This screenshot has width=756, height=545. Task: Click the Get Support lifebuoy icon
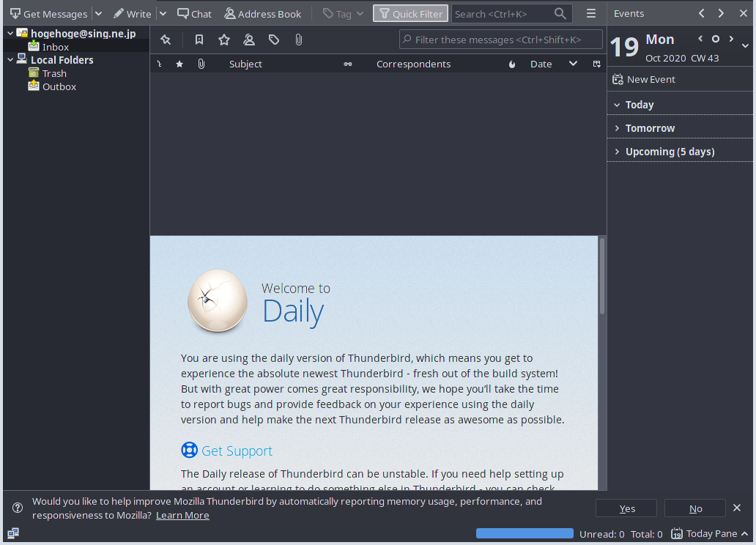(x=190, y=450)
